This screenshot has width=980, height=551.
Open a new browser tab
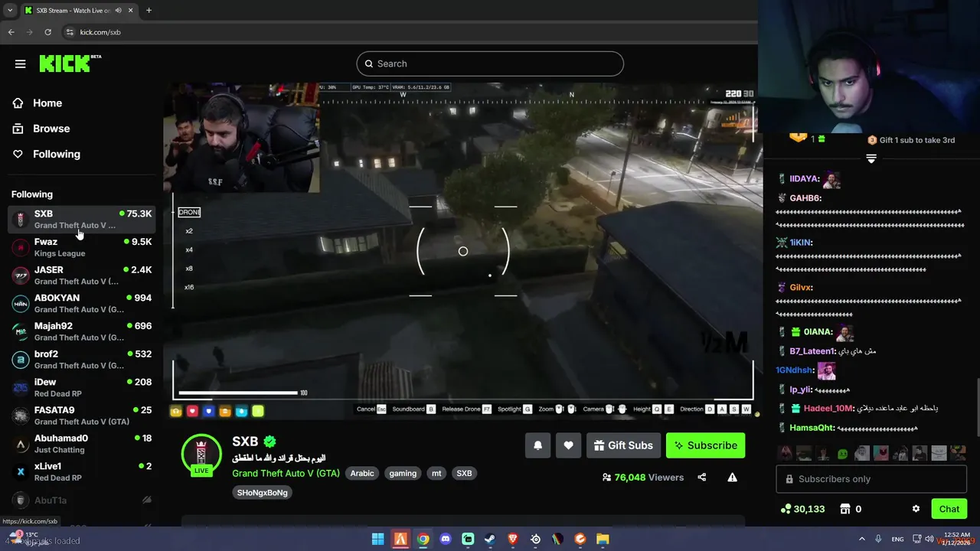click(x=149, y=10)
